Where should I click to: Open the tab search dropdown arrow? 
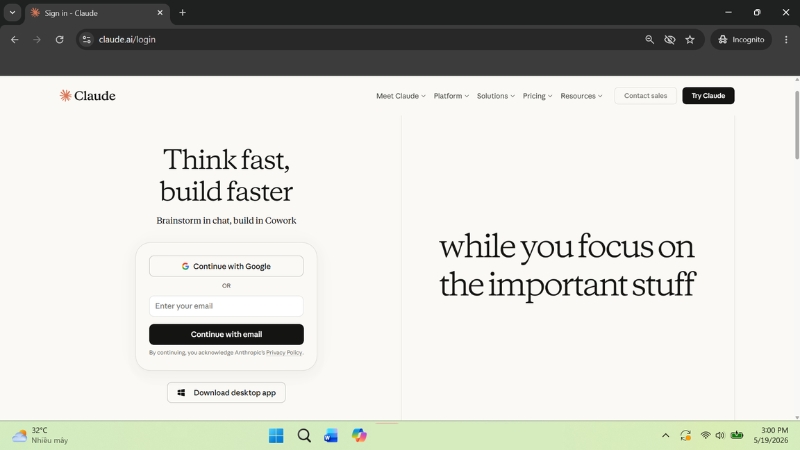click(12, 12)
